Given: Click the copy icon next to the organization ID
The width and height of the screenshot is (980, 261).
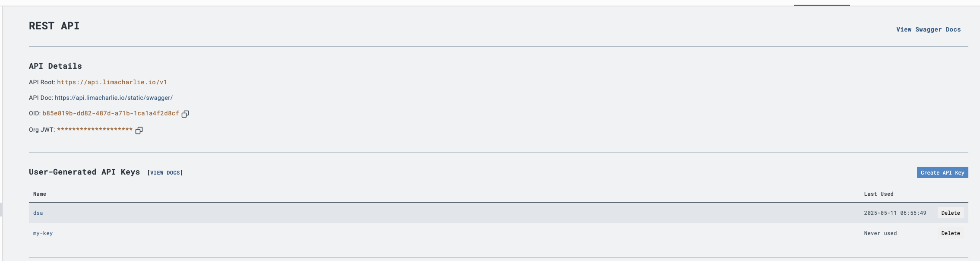Looking at the screenshot, I should [185, 114].
